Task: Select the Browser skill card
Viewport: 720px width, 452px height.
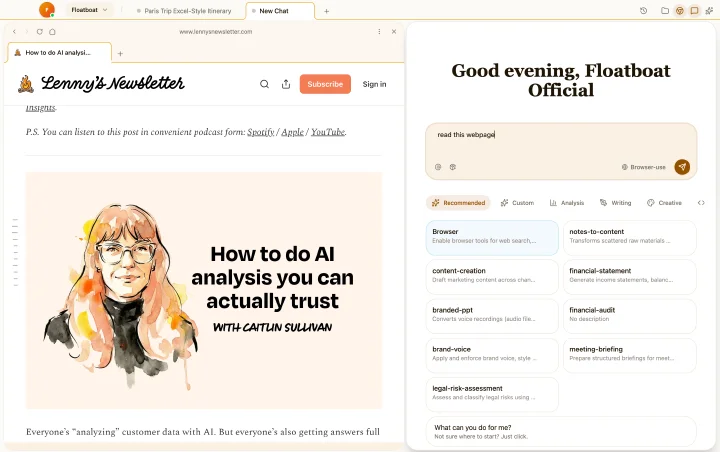Action: (492, 238)
